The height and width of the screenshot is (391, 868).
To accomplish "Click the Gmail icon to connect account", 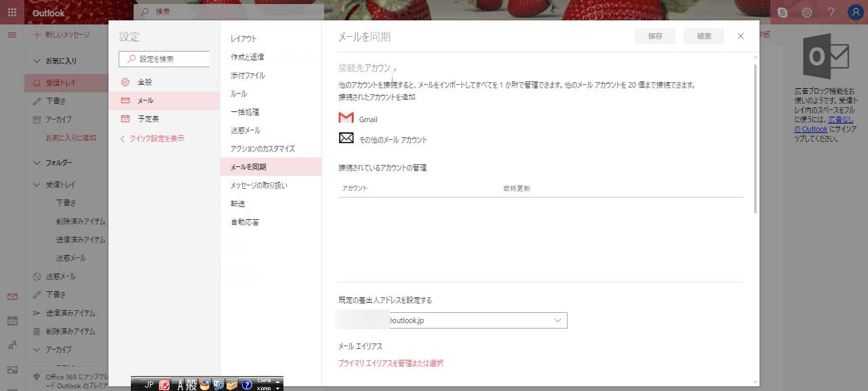I will point(347,118).
